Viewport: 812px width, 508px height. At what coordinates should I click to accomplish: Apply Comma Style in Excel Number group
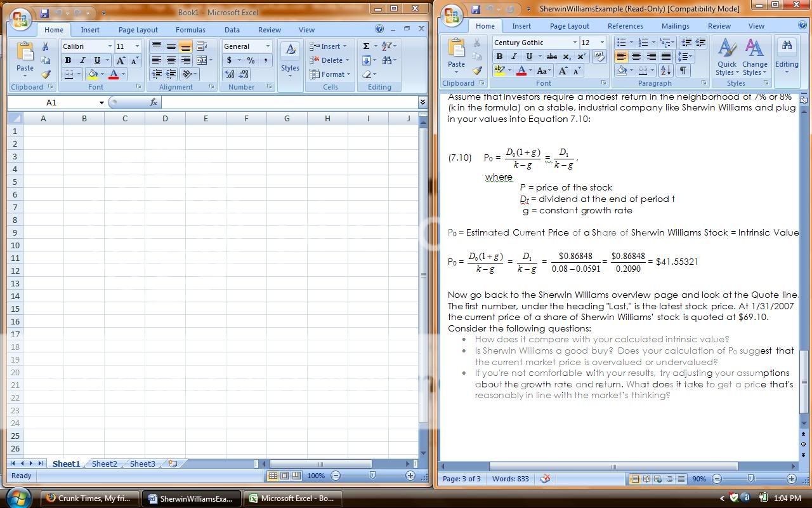[x=265, y=60]
